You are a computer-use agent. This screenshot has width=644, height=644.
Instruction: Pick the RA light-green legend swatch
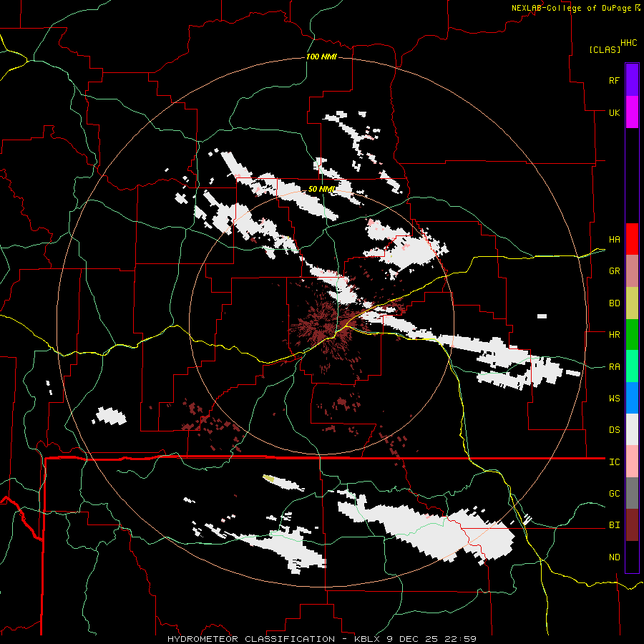(632, 366)
